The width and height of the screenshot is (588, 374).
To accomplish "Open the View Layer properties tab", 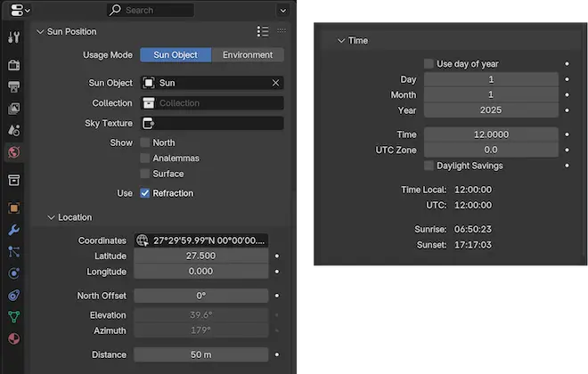I will pos(13,109).
